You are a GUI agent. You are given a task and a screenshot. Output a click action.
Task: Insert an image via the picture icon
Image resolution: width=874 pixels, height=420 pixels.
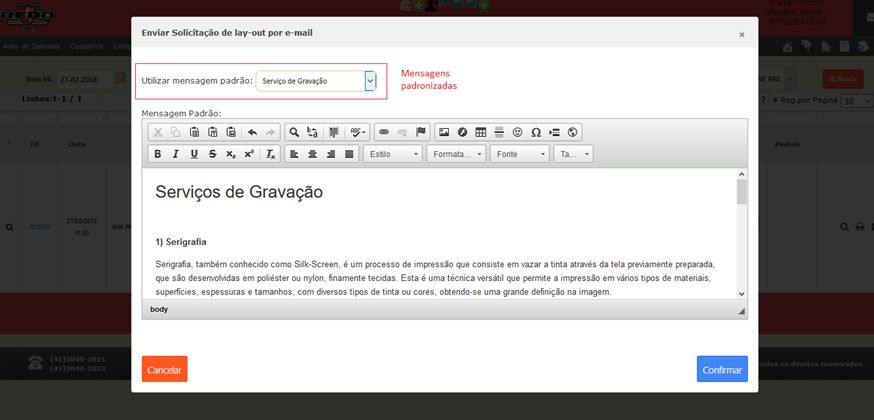(444, 132)
